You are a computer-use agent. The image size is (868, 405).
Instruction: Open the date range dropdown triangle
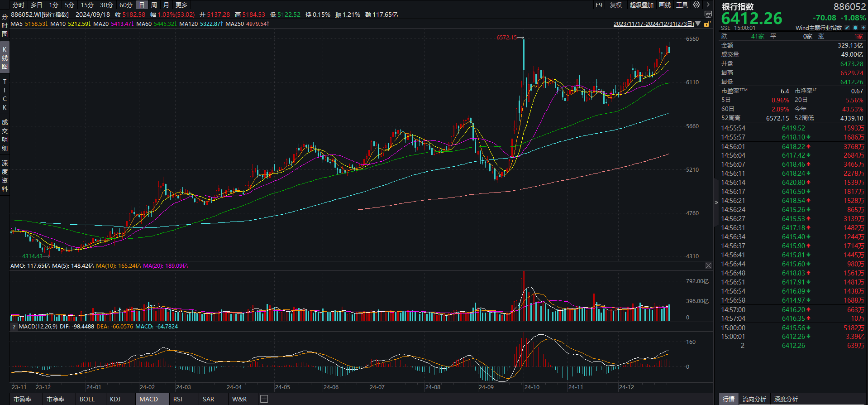tap(698, 24)
